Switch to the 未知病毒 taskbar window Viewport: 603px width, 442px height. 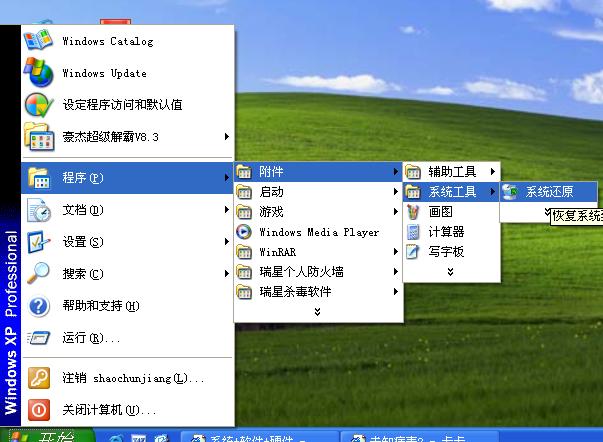(x=420, y=437)
